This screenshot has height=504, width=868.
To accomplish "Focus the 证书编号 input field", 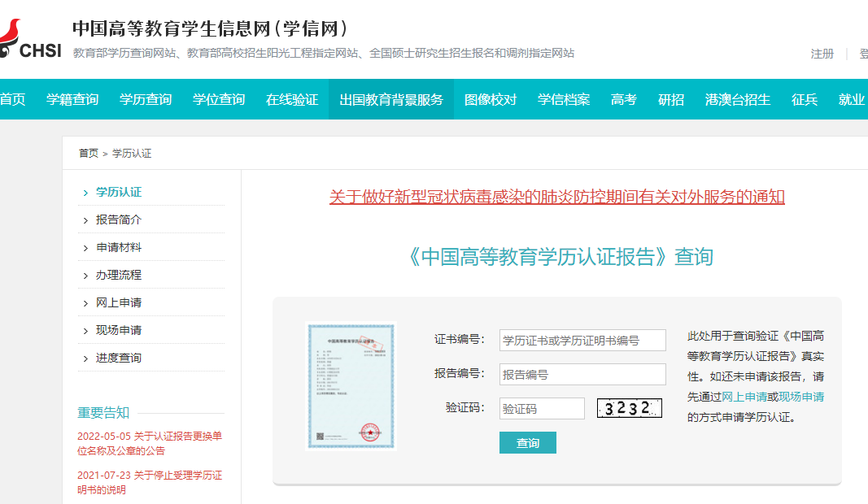I will pyautogui.click(x=582, y=340).
